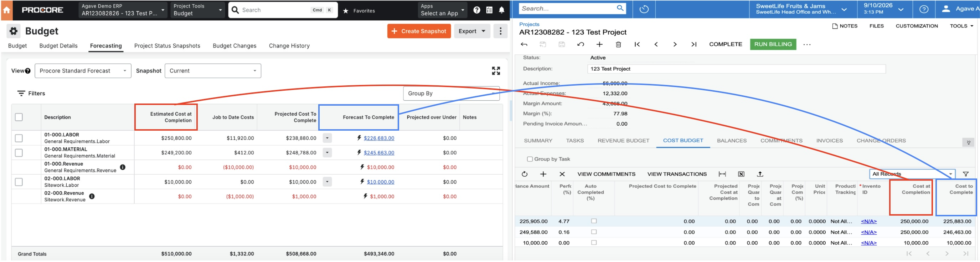The width and height of the screenshot is (980, 262).
Task: Enable Group by Task checkbox
Action: point(529,159)
